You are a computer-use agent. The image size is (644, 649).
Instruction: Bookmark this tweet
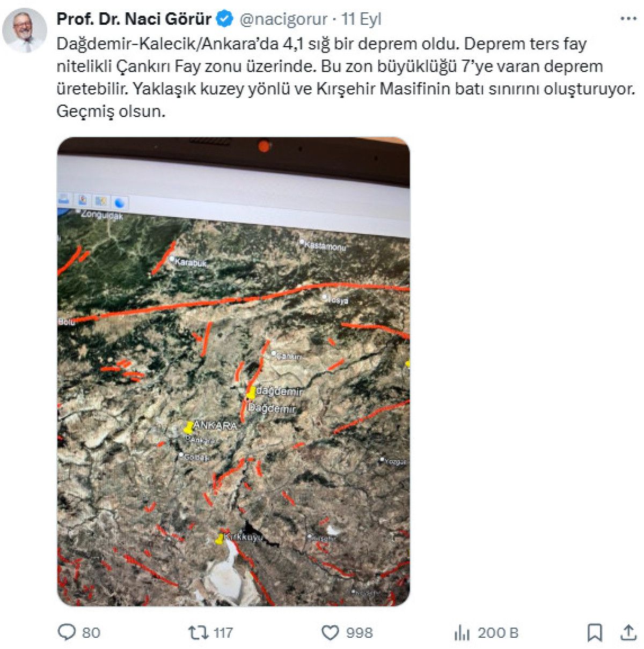point(595,632)
